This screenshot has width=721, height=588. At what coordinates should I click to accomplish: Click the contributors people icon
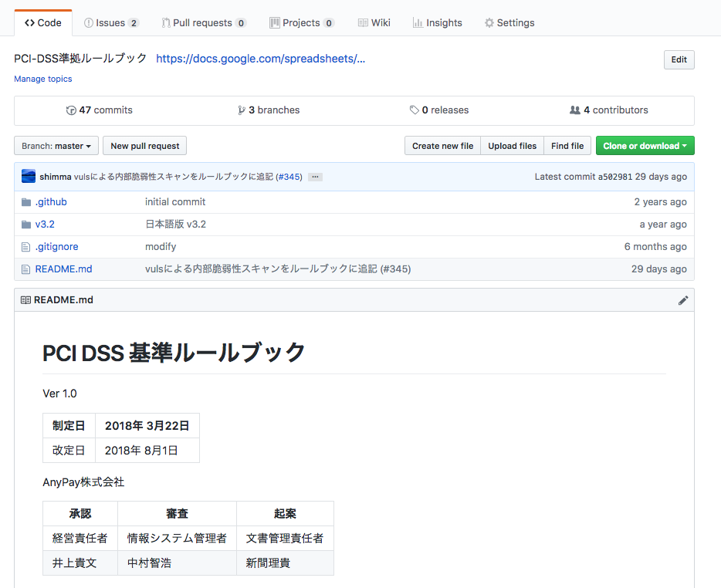click(x=575, y=110)
